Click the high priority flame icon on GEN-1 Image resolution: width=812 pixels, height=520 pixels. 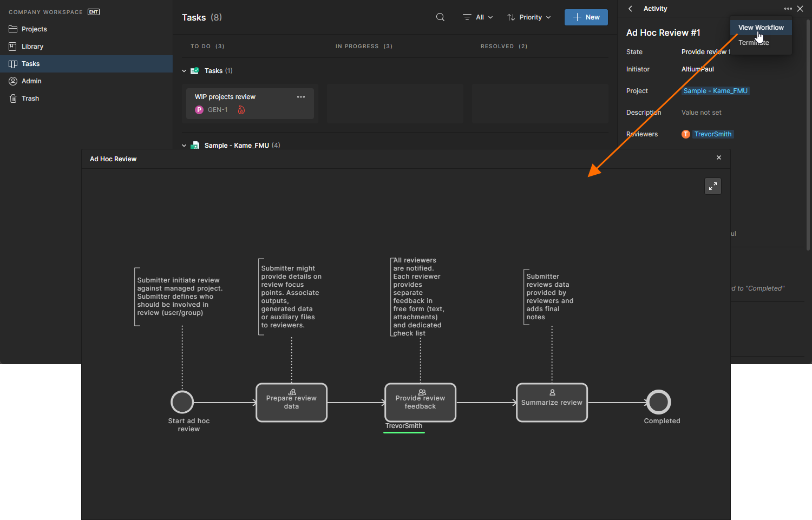tap(241, 110)
